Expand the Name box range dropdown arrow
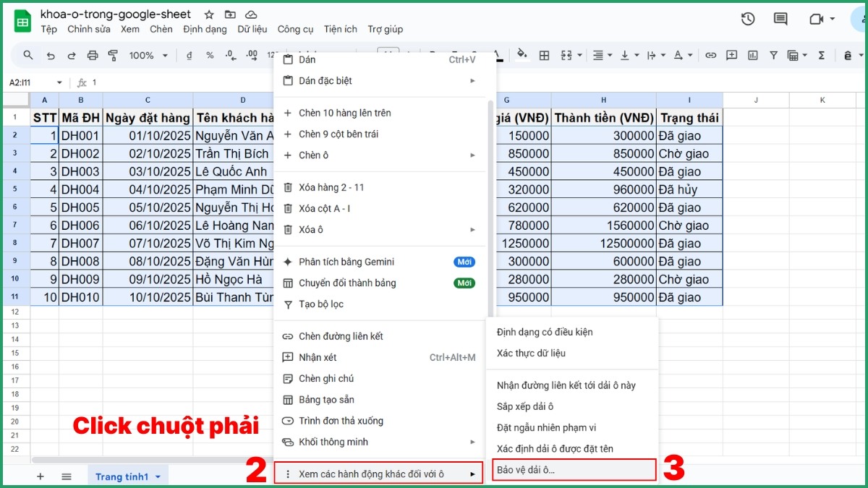The height and width of the screenshot is (488, 868). pyautogui.click(x=59, y=82)
